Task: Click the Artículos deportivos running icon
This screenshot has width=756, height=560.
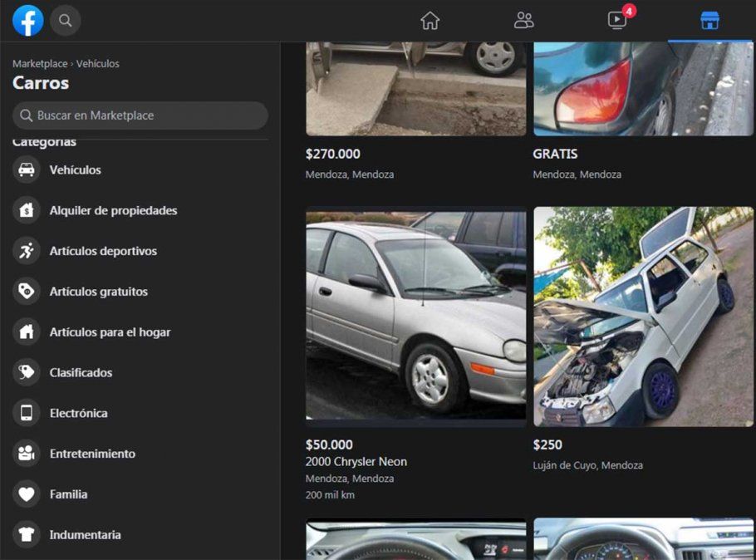Action: [x=27, y=251]
